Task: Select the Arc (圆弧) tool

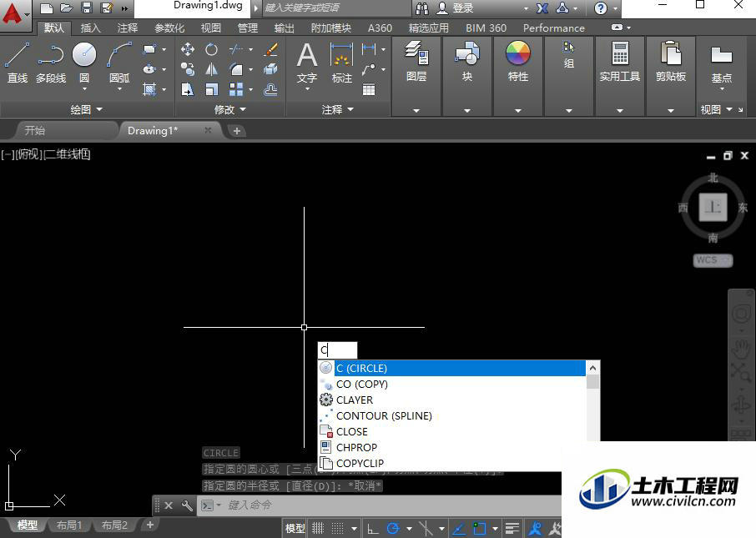Action: 119,63
